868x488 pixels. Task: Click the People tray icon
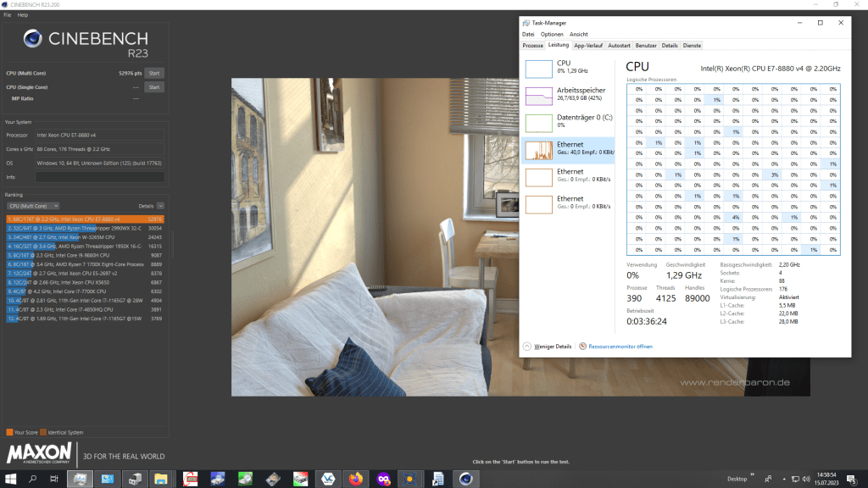click(768, 480)
